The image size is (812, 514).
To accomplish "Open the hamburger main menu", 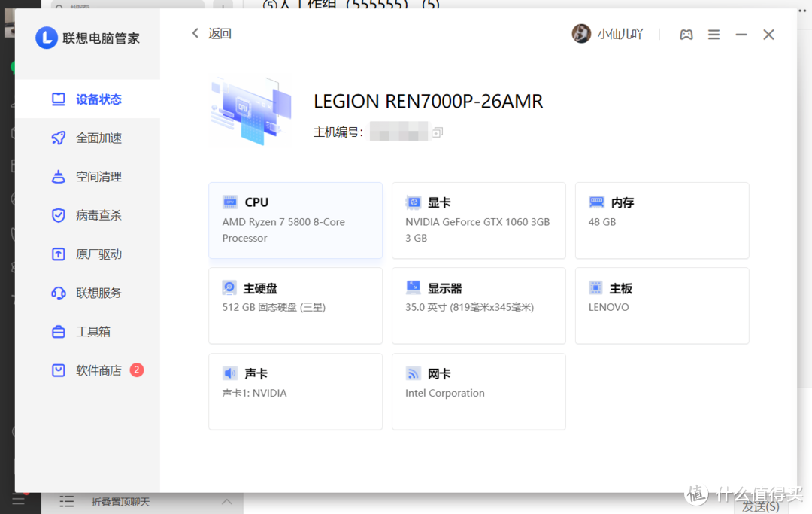I will pos(714,35).
